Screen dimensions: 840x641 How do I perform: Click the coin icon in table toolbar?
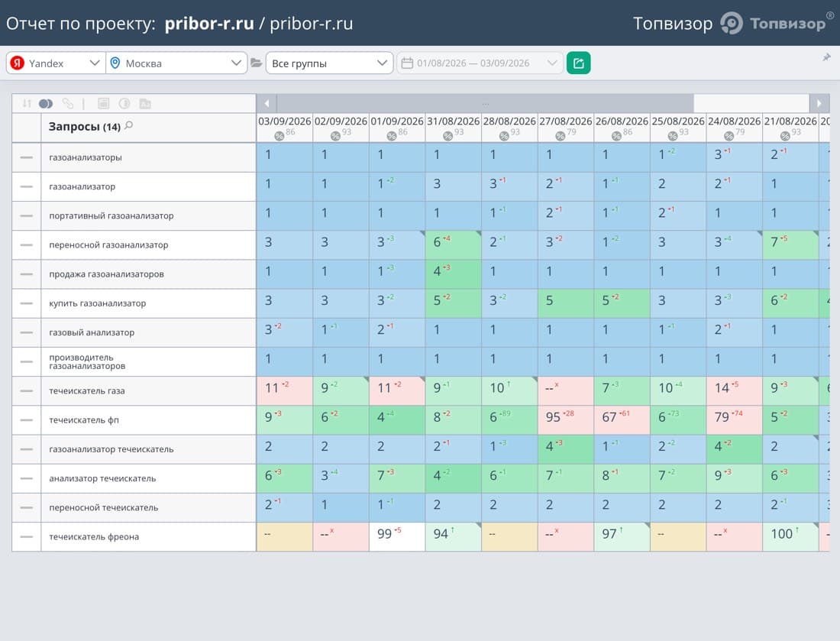point(124,103)
